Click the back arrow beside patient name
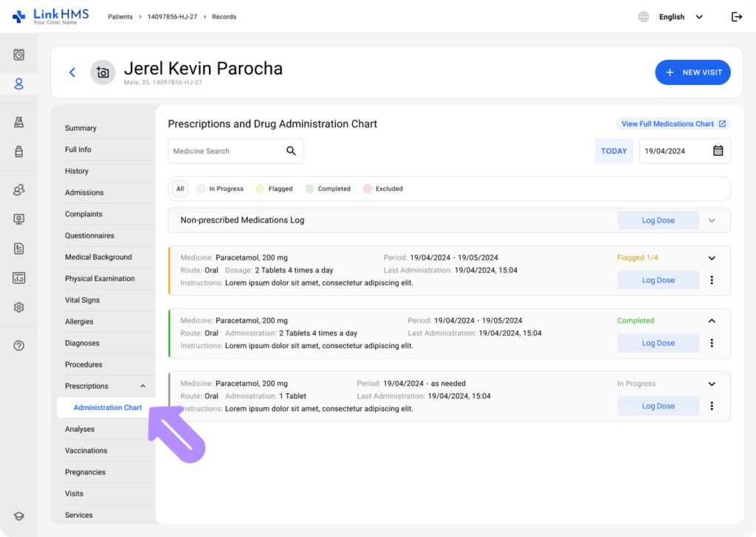This screenshot has width=756, height=537. (72, 72)
